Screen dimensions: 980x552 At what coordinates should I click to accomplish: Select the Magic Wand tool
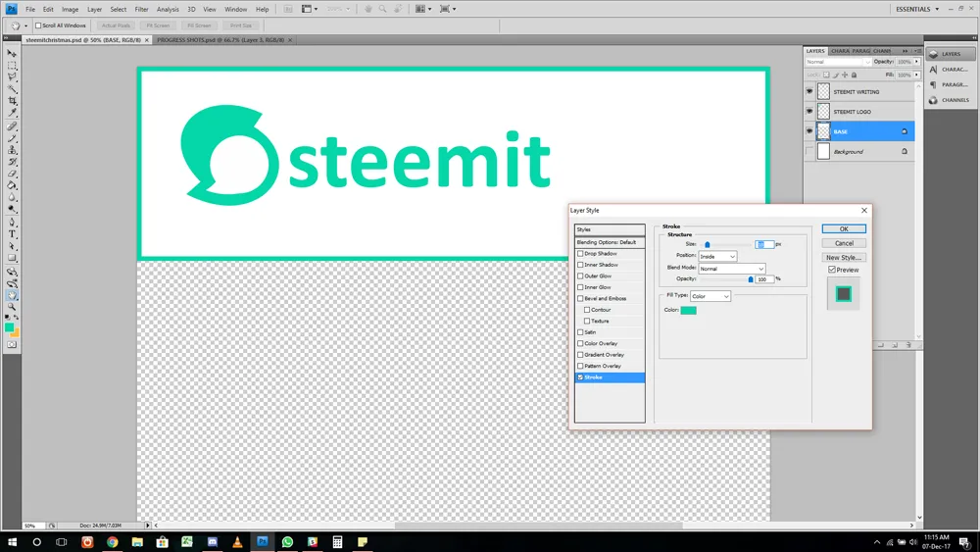[12, 89]
